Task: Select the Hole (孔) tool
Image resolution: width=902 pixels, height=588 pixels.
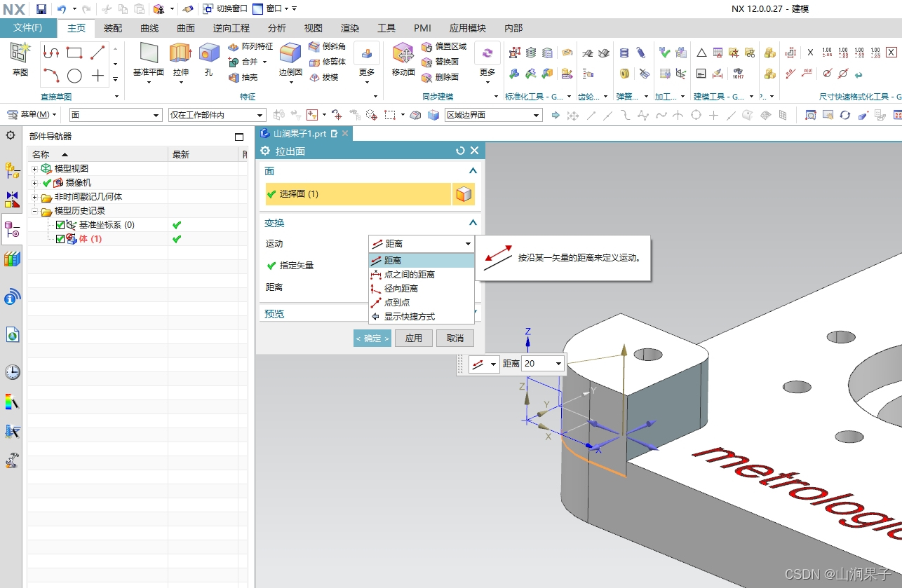Action: (208, 59)
